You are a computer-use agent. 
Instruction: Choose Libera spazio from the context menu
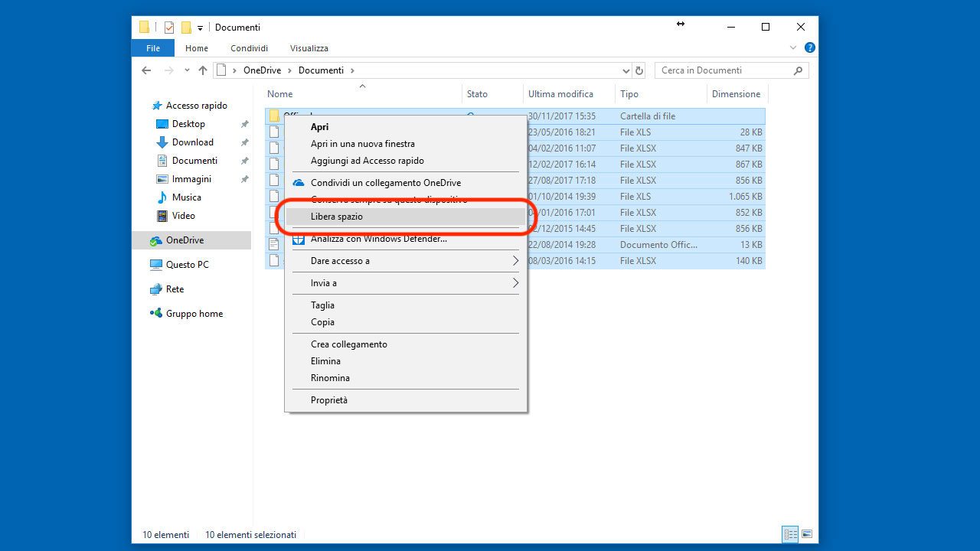(337, 217)
